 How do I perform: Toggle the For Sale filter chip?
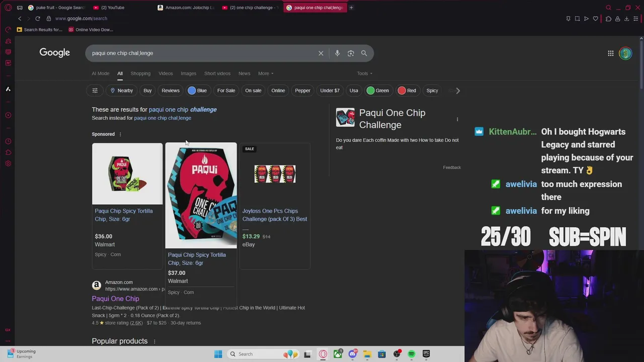pyautogui.click(x=226, y=90)
